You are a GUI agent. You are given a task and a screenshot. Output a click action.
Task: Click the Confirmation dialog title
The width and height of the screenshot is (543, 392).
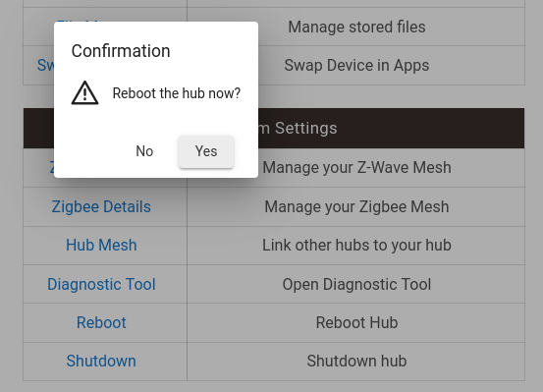point(121,51)
